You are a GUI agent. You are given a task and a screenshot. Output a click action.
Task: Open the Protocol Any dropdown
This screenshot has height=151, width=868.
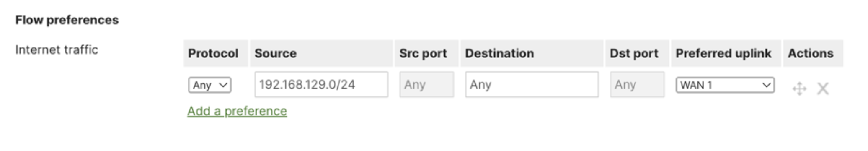coord(209,85)
